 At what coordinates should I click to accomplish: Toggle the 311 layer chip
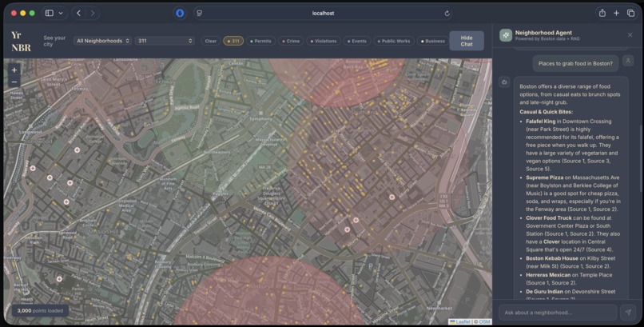233,41
